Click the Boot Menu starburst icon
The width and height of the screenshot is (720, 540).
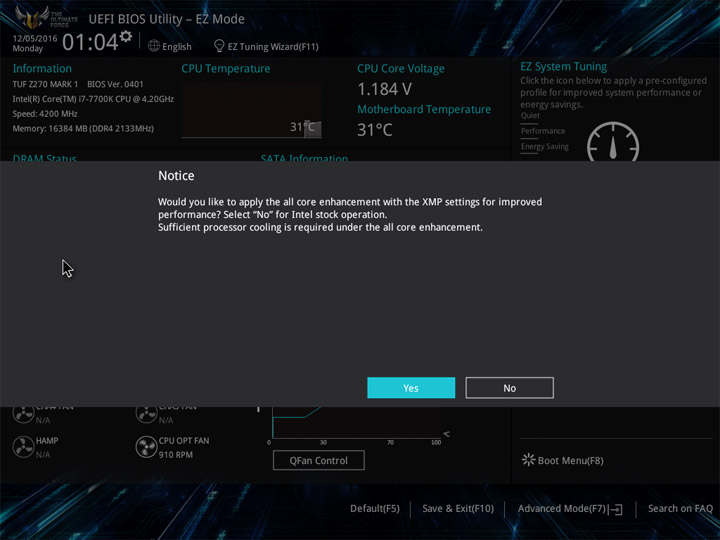pos(528,460)
